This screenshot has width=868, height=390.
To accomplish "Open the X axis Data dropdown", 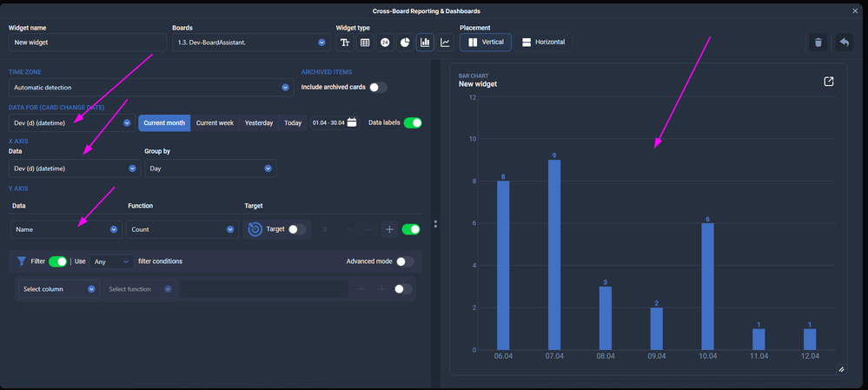I will [x=75, y=169].
